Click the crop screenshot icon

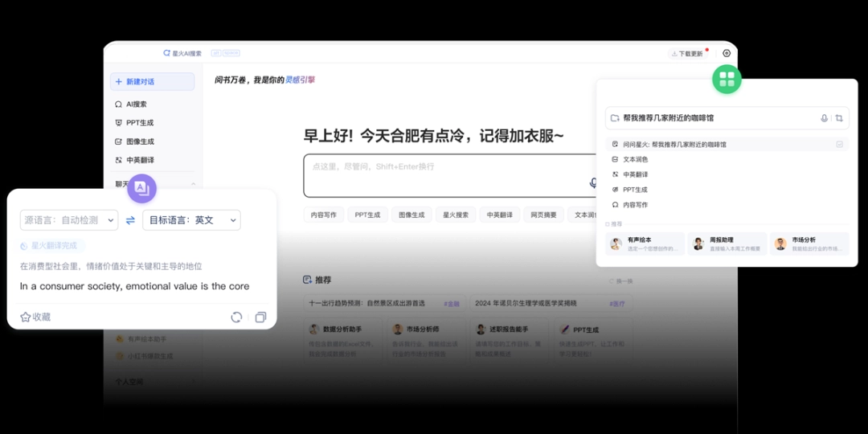point(839,118)
